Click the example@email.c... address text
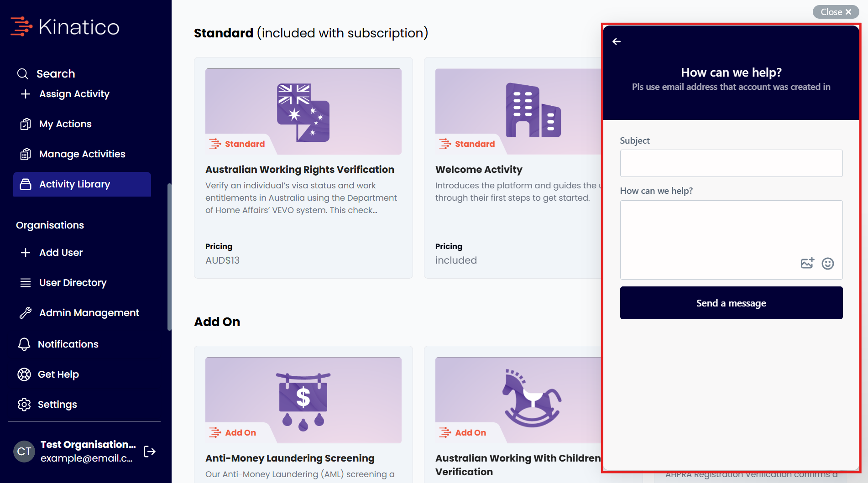The width and height of the screenshot is (868, 483). point(87,458)
